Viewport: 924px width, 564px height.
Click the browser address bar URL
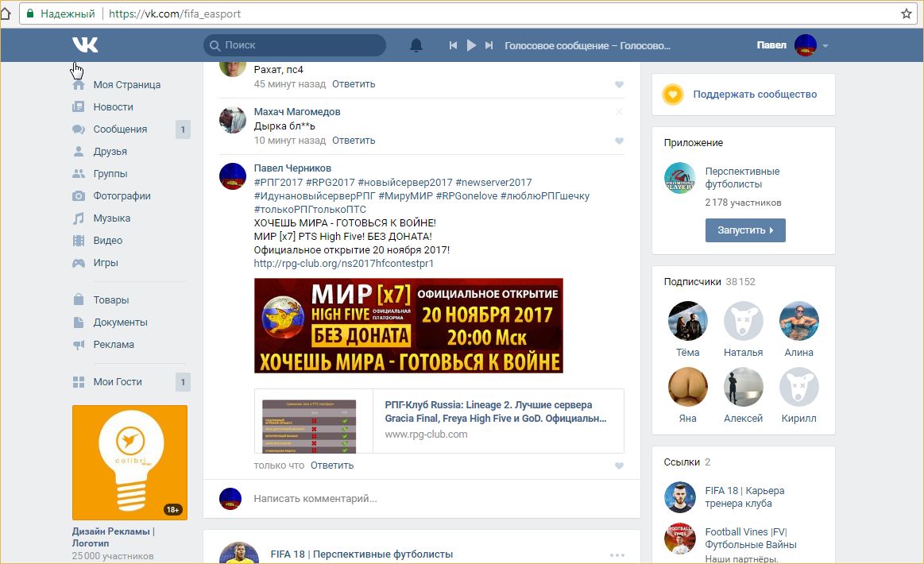tap(175, 14)
